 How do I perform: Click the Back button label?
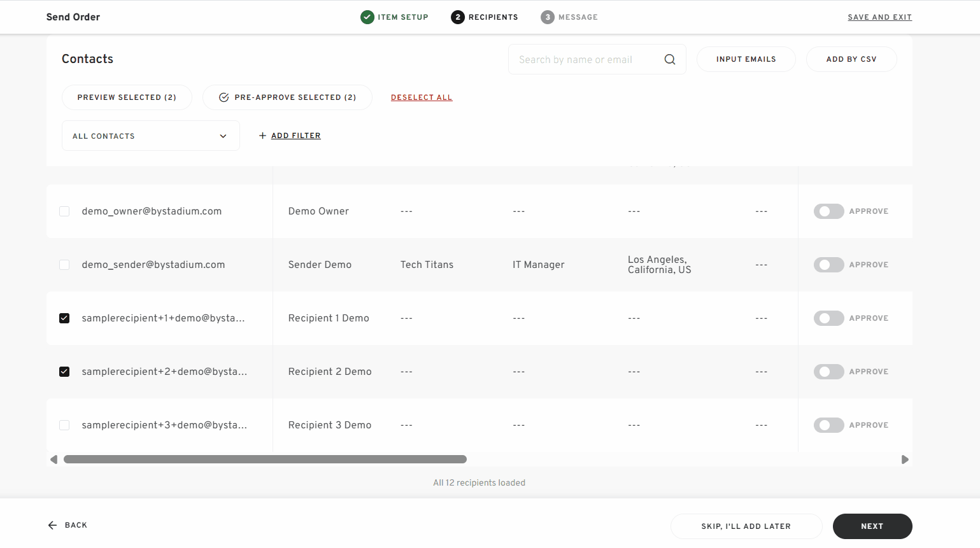tap(76, 525)
